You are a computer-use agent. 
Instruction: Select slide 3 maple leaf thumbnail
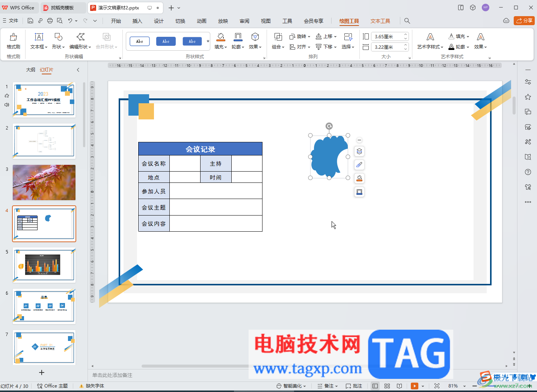(x=44, y=182)
